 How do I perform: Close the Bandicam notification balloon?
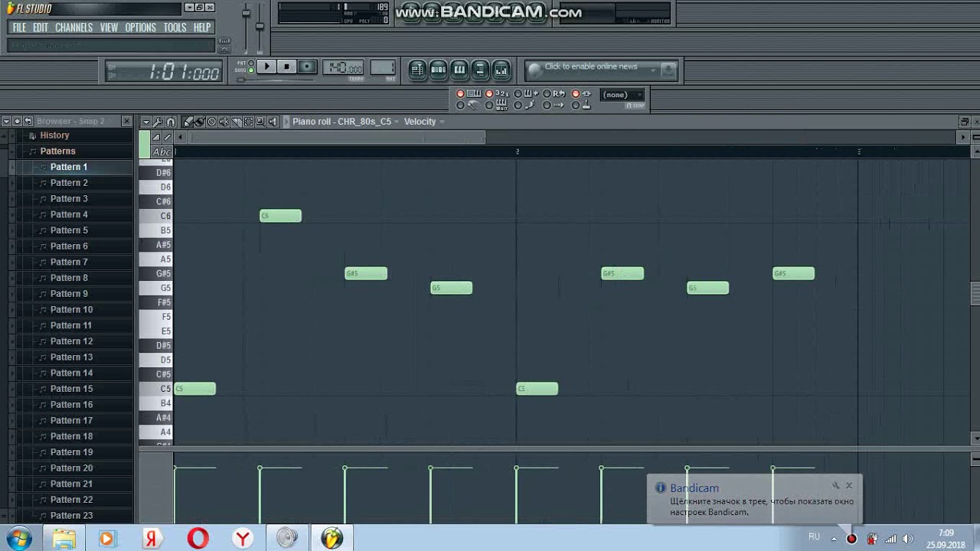848,485
